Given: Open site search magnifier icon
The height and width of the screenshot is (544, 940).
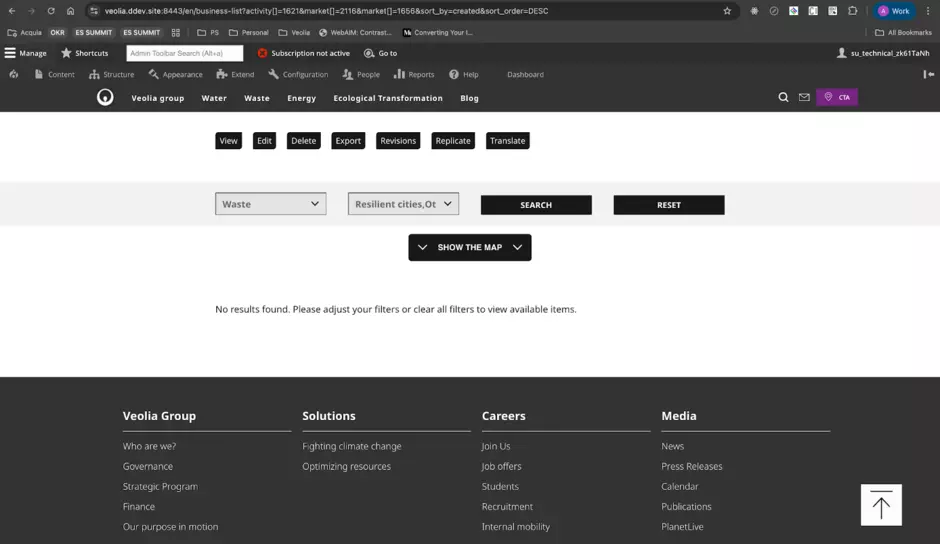Looking at the screenshot, I should 783,97.
